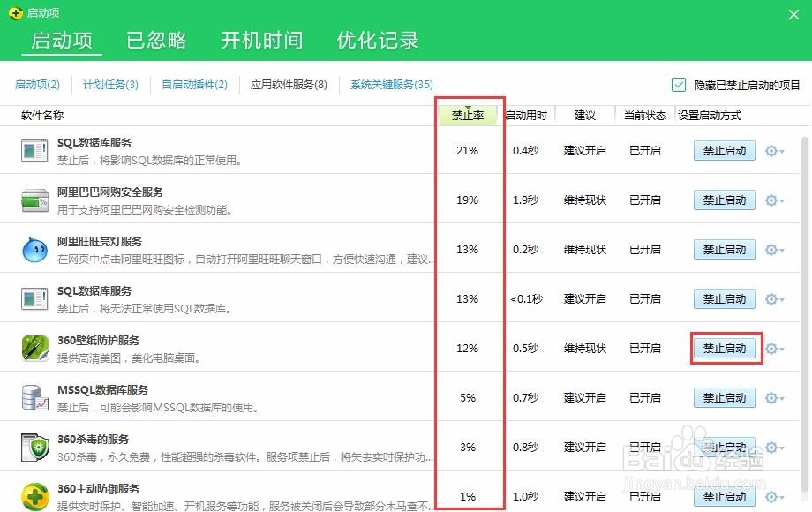This screenshot has width=812, height=512.
Task: Open the 开机时间 tab
Action: click(262, 41)
